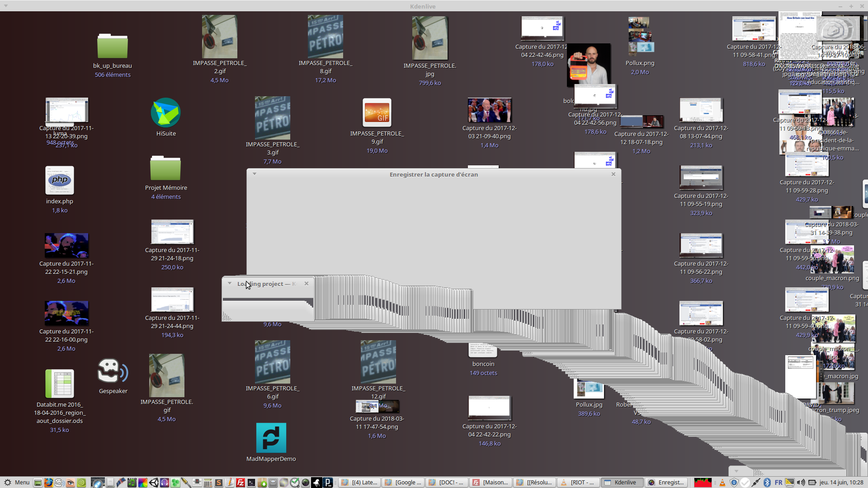Click the Loading project progress bar
The image size is (868, 488).
268,299
